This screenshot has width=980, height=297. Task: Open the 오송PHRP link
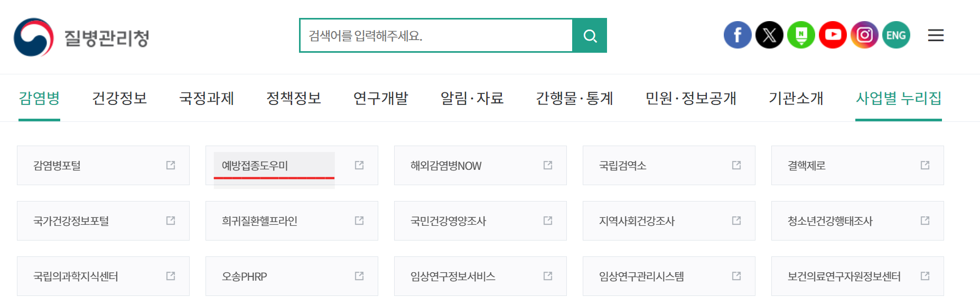[x=292, y=276]
